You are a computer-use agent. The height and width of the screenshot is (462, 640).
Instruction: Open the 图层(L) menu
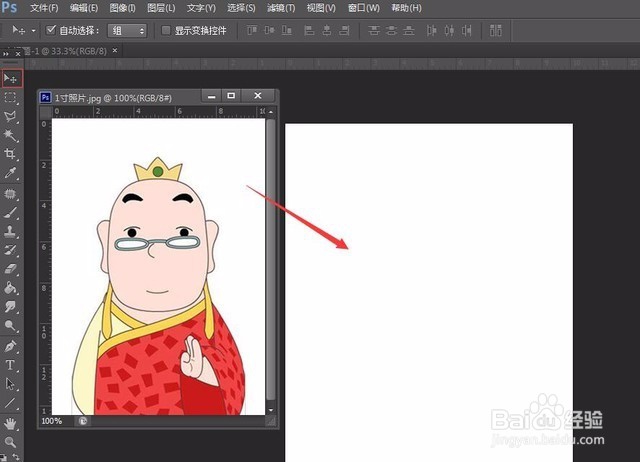pos(161,8)
